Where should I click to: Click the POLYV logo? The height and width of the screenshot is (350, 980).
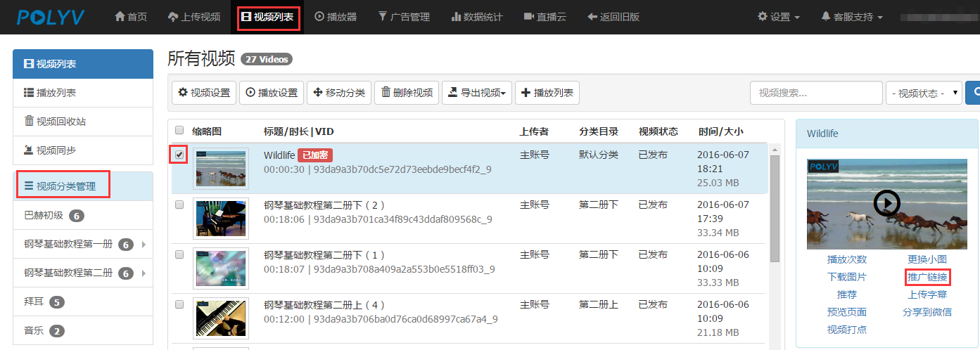(51, 17)
